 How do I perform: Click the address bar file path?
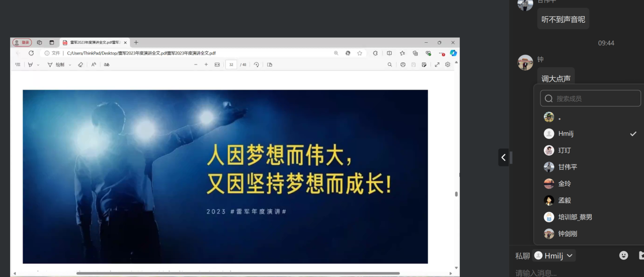point(141,53)
